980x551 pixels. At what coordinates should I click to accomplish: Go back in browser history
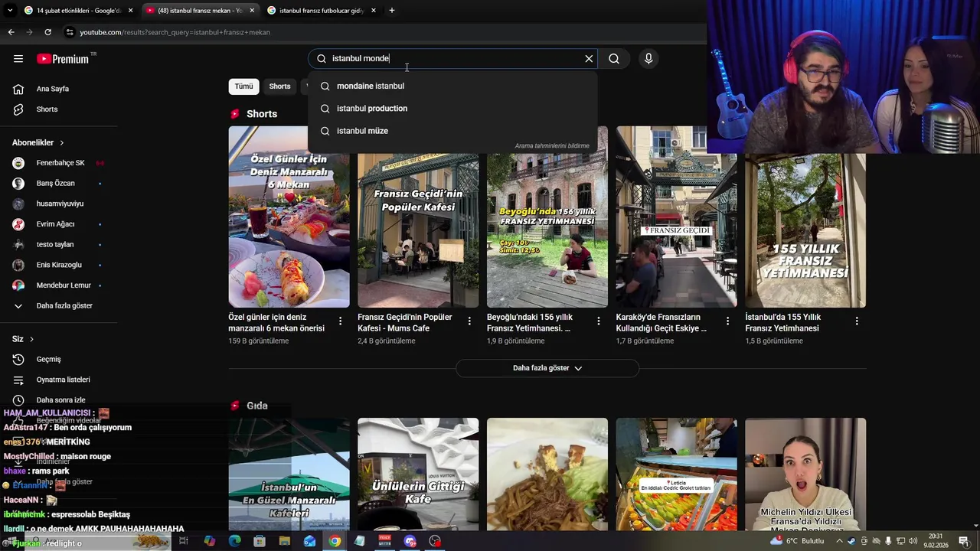[11, 32]
